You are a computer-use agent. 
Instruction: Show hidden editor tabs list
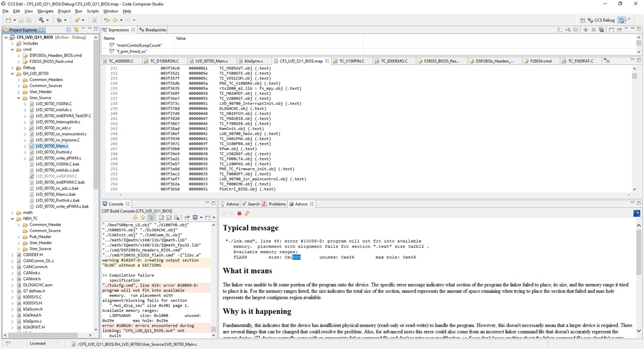(x=606, y=61)
